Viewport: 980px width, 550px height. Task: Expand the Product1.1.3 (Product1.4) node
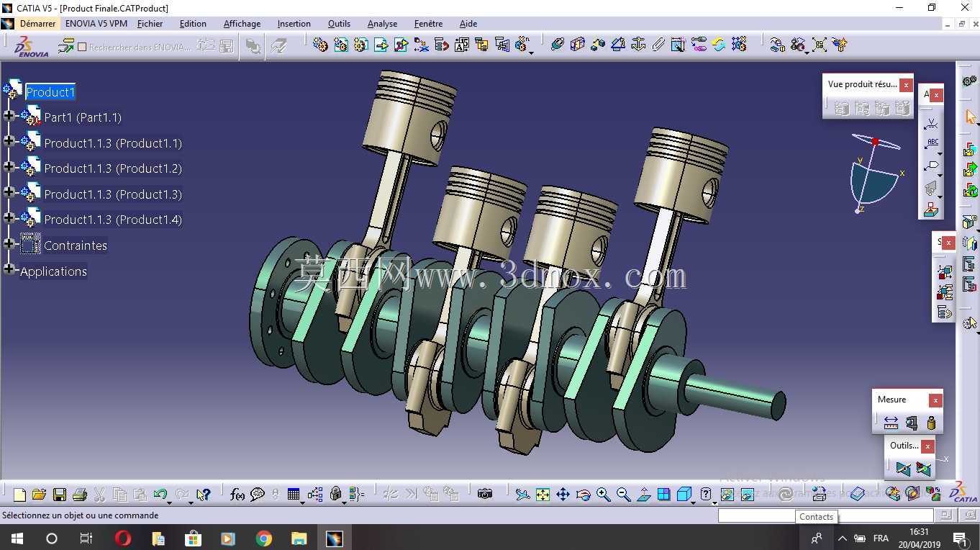[9, 217]
